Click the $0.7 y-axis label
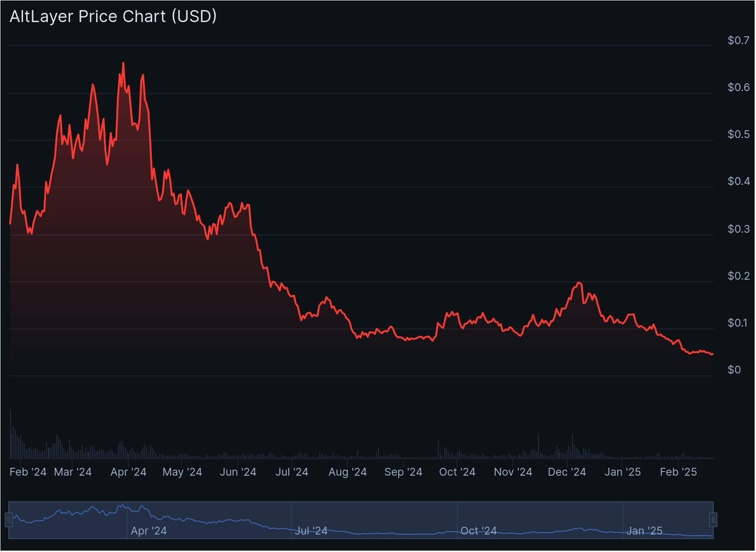 [x=738, y=40]
